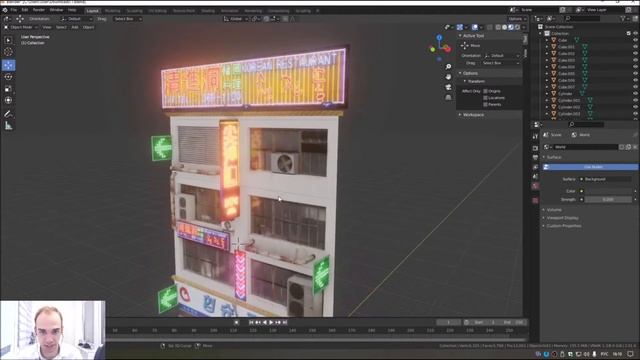
Task: Switch perspective/orthographic grid icon in viewport
Action: (x=448, y=97)
